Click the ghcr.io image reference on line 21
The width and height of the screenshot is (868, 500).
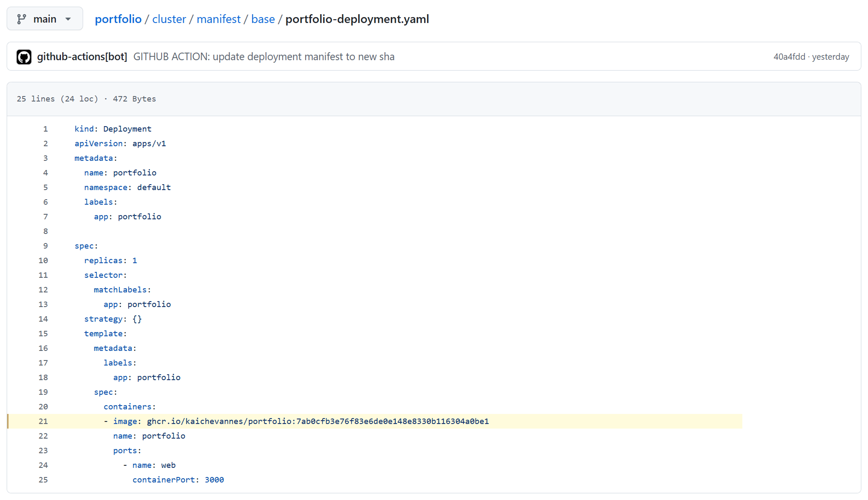tap(317, 421)
